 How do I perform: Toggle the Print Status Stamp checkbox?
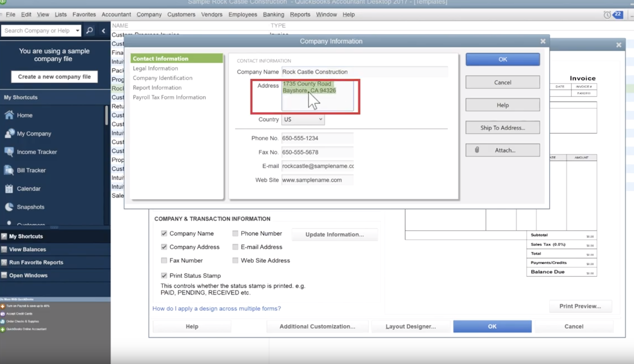tap(164, 275)
